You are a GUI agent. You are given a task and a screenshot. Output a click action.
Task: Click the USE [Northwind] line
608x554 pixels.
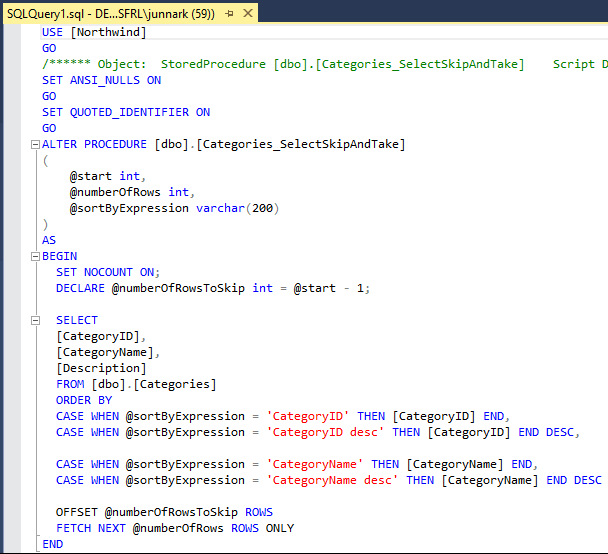click(94, 32)
